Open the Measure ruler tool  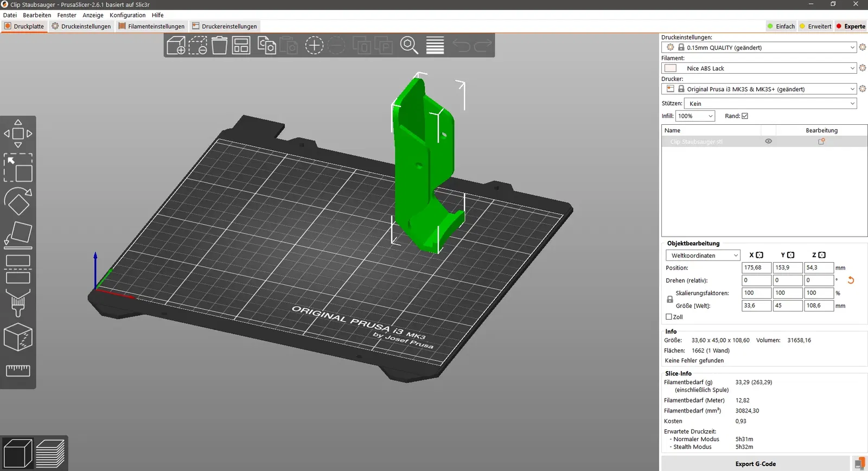click(x=18, y=371)
